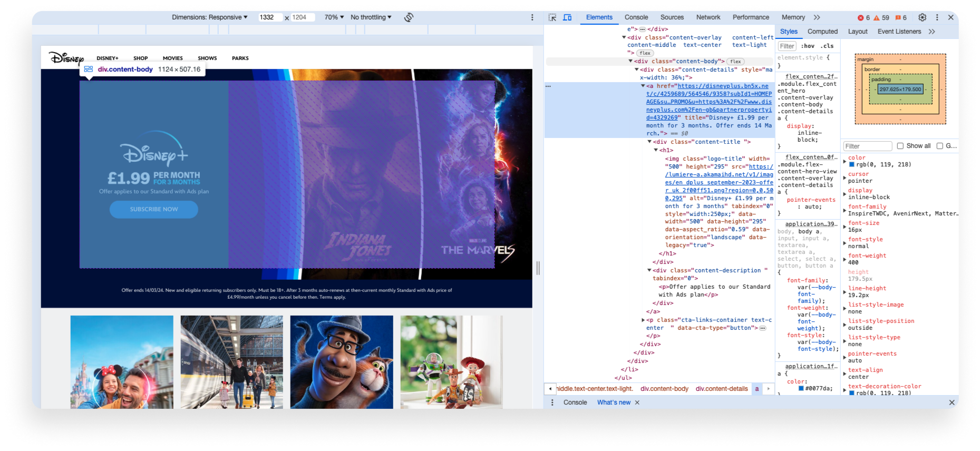Open the No throttling dropdown
The width and height of the screenshot is (980, 451).
click(371, 17)
